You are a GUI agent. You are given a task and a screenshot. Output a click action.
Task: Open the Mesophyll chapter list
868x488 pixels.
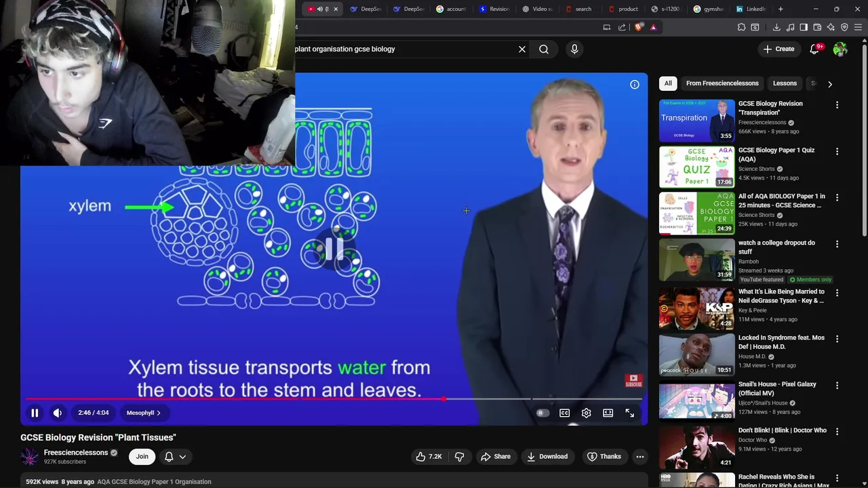(143, 413)
